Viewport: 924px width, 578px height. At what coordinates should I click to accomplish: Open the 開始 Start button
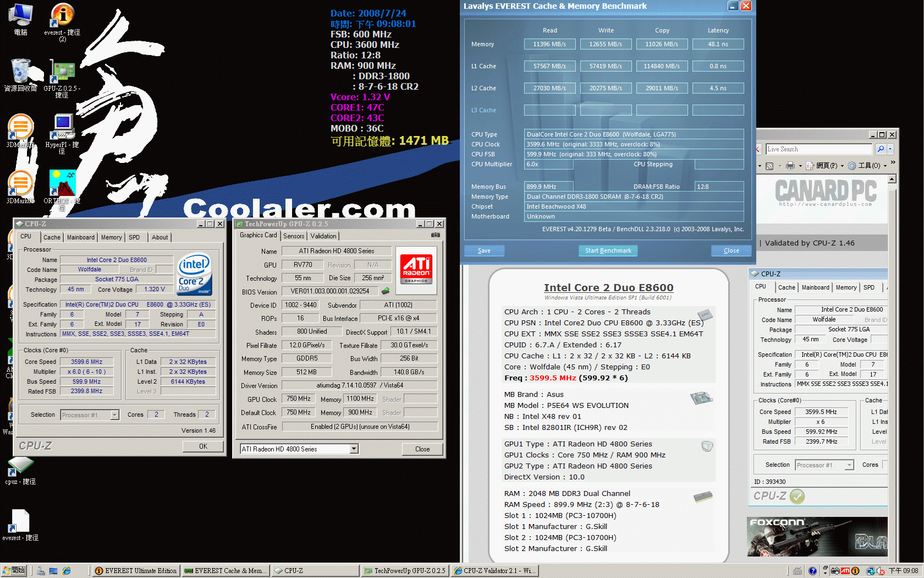14,571
